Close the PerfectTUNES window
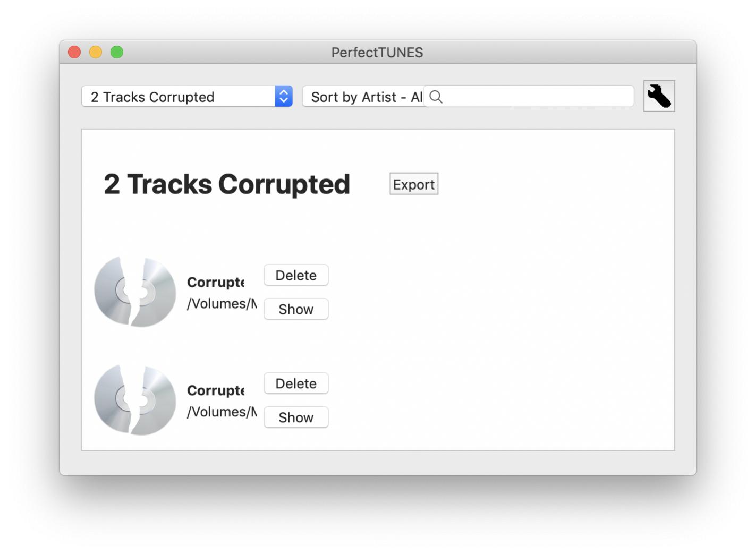The height and width of the screenshot is (554, 756). coord(74,52)
